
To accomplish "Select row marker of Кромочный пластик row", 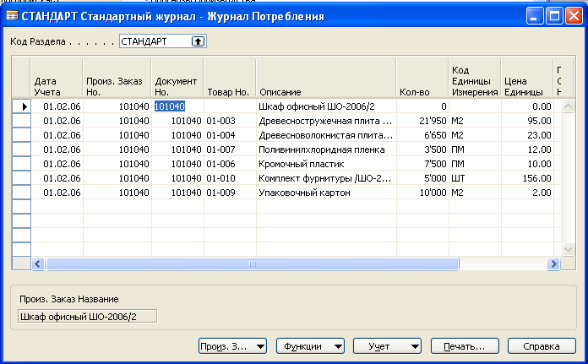I will [21, 164].
